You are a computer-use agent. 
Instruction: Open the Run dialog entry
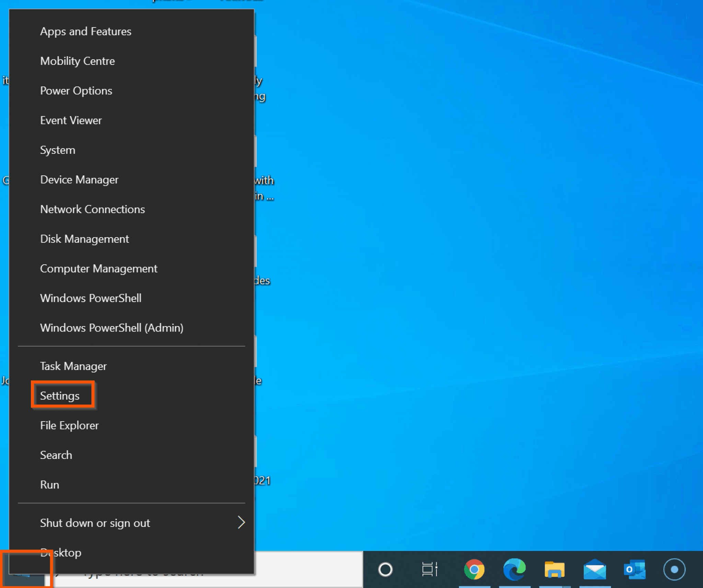click(x=50, y=484)
